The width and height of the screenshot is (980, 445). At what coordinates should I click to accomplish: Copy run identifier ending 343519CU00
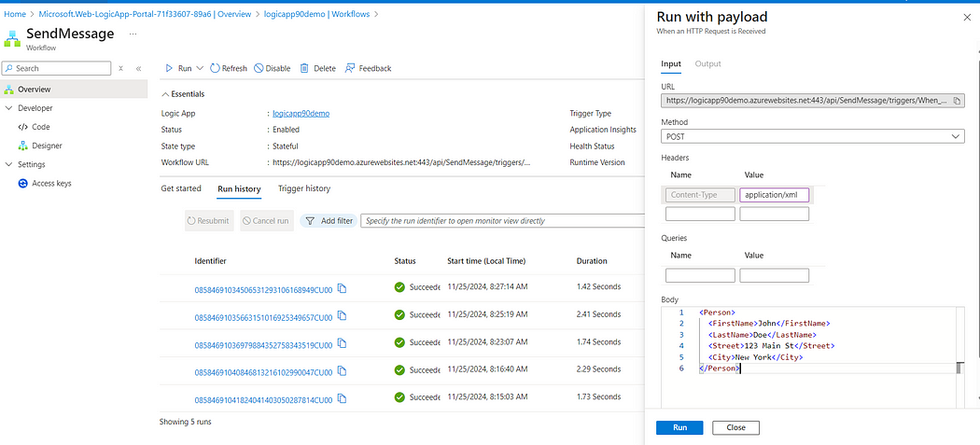click(x=342, y=343)
